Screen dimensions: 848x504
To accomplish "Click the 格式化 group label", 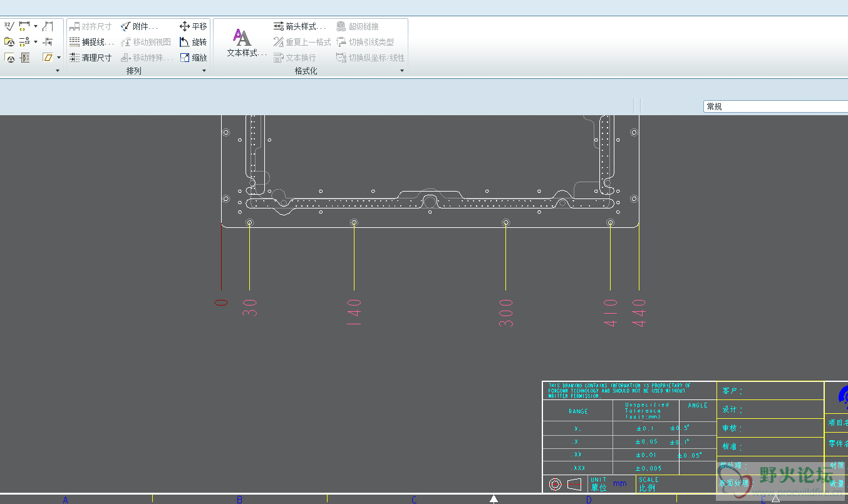I will 306,71.
